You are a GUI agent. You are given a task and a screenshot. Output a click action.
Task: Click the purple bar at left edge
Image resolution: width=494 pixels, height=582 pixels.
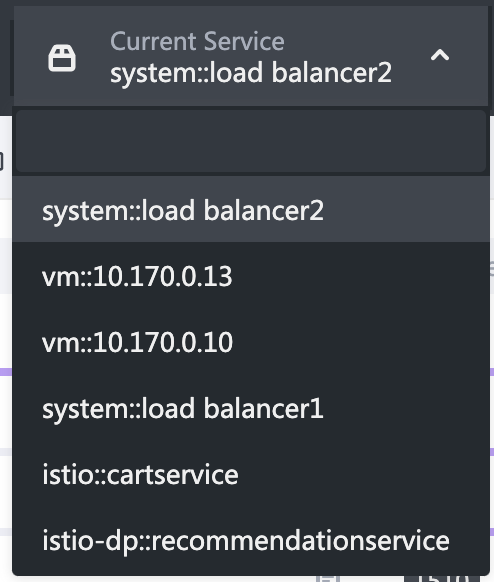(6, 372)
